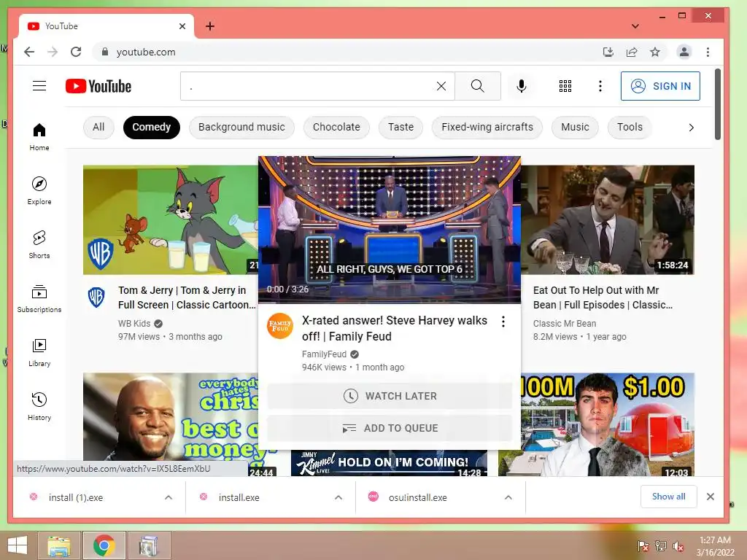The height and width of the screenshot is (560, 747).
Task: Open the YouTube apps grid
Action: [x=565, y=86]
